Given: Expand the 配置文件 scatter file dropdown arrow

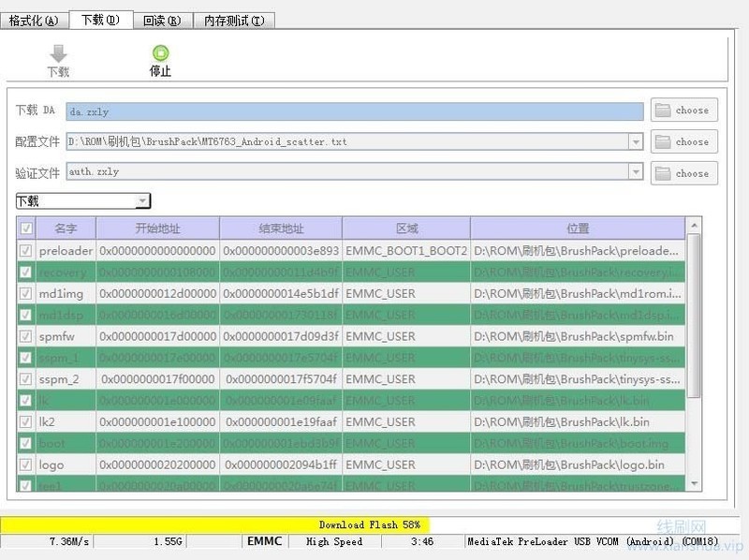Looking at the screenshot, I should coord(637,141).
